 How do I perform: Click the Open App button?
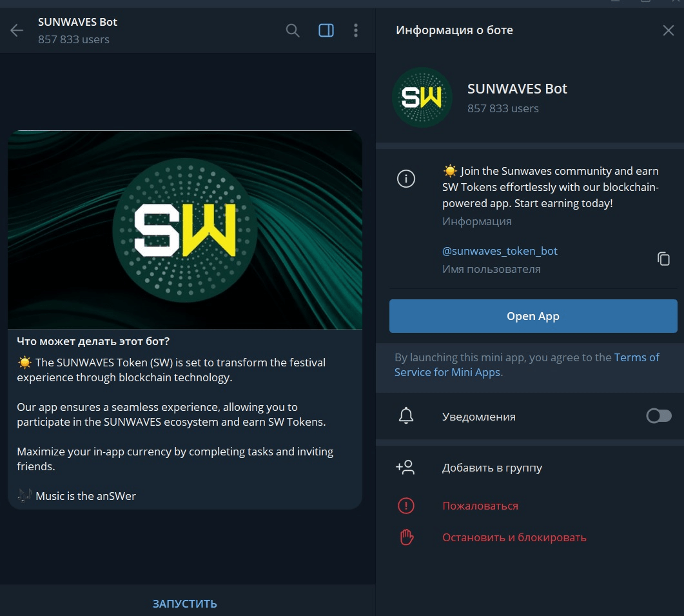pos(533,316)
